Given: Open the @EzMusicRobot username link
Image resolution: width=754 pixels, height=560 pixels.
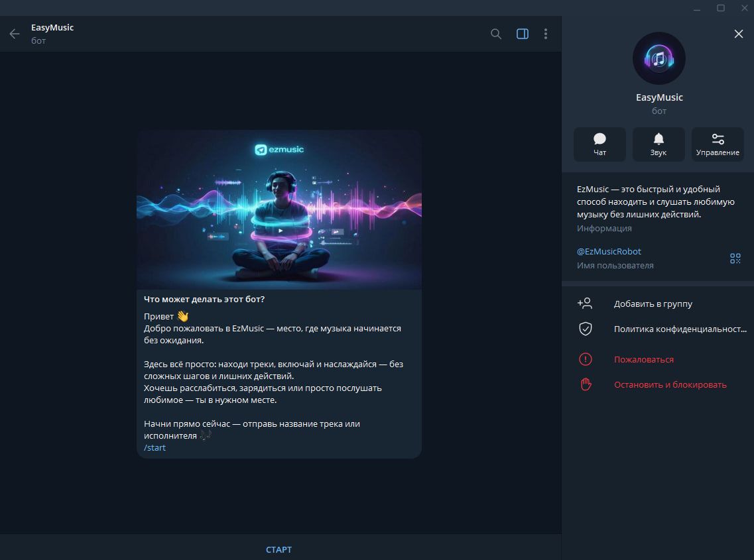Looking at the screenshot, I should (x=609, y=251).
